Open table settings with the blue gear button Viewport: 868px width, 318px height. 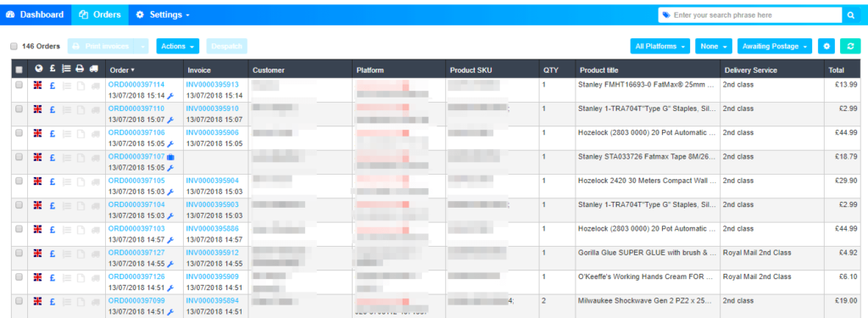coord(826,46)
